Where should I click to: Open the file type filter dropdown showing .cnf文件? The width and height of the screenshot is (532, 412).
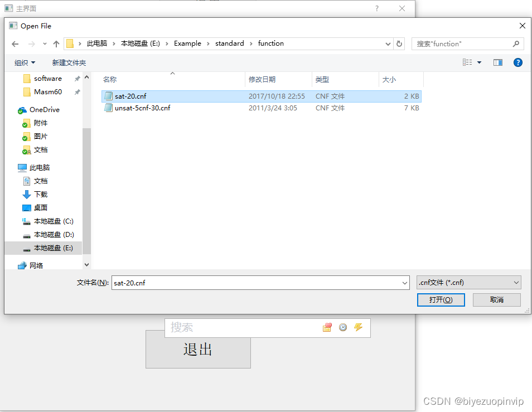468,283
